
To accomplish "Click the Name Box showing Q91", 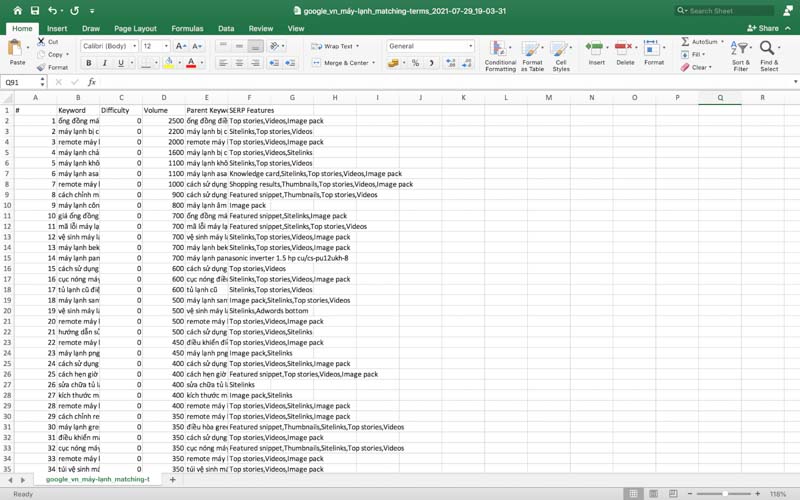I will (x=20, y=82).
